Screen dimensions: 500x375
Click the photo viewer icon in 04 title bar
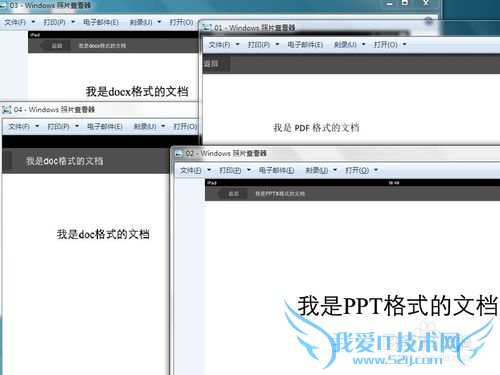[x=7, y=110]
